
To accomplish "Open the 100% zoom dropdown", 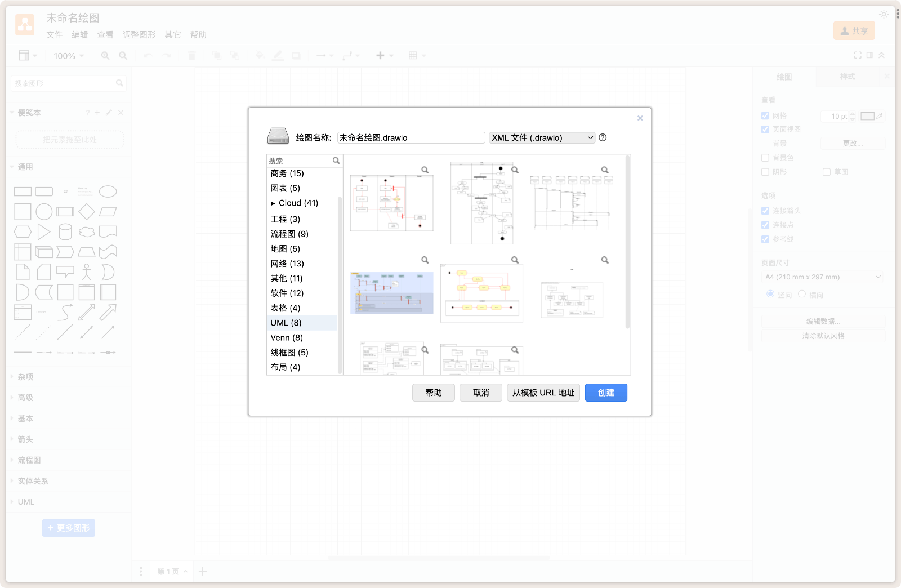I will point(69,56).
